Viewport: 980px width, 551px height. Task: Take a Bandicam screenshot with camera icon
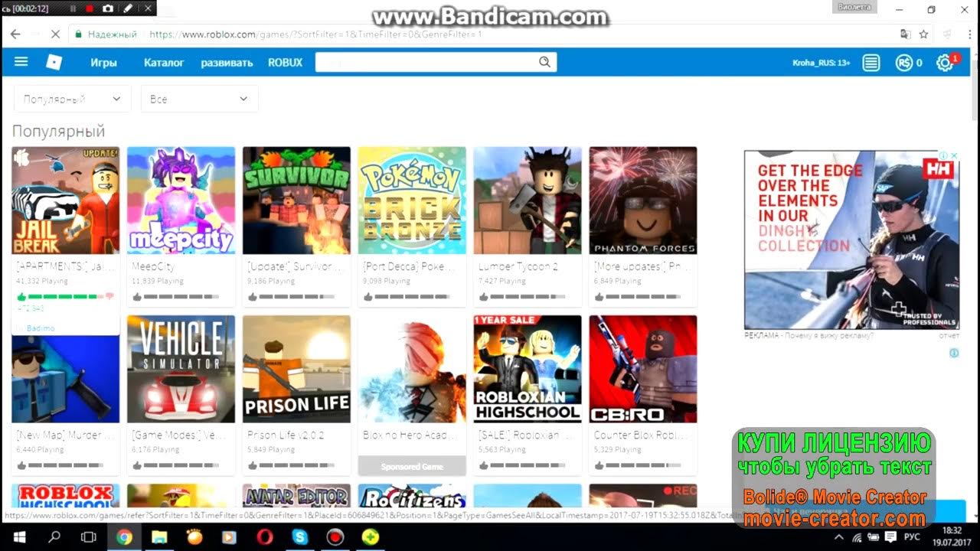pyautogui.click(x=108, y=8)
